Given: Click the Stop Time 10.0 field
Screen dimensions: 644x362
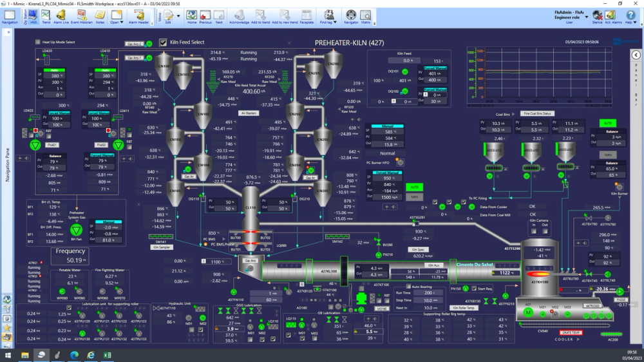Looking at the screenshot, I should point(429,300).
